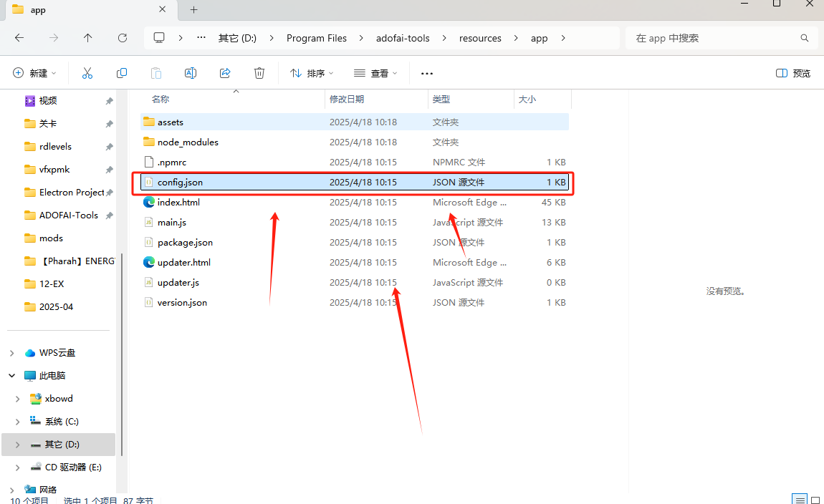This screenshot has height=504, width=824.
Task: Open the 查看 view dropdown
Action: point(375,73)
